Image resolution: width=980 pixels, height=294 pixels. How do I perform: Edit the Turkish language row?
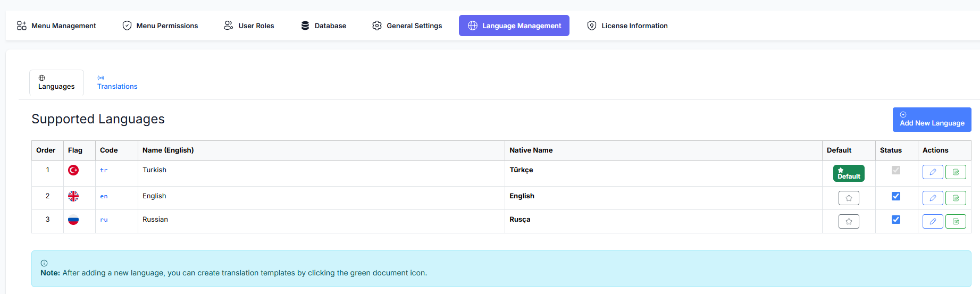point(933,172)
